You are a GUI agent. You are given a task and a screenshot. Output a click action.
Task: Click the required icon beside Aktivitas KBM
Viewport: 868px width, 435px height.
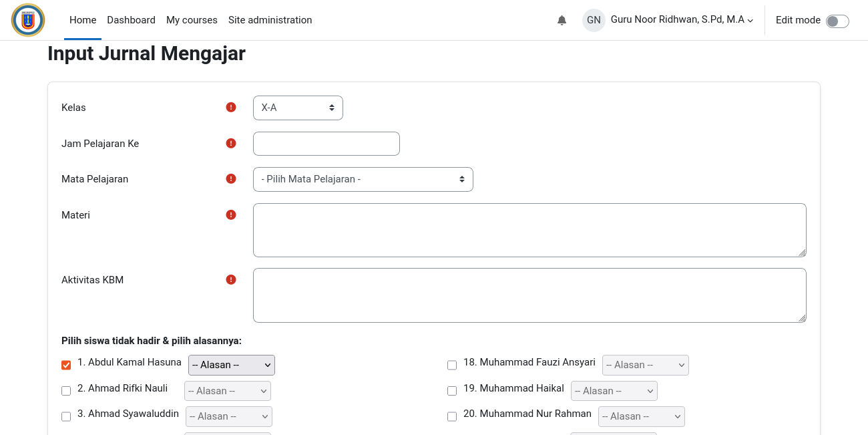click(231, 279)
